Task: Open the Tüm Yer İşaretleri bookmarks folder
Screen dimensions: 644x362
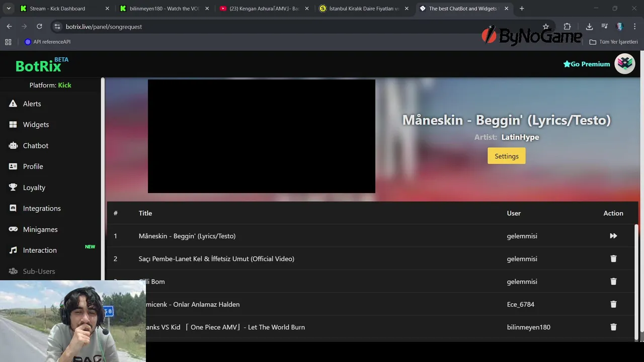Action: click(614, 42)
